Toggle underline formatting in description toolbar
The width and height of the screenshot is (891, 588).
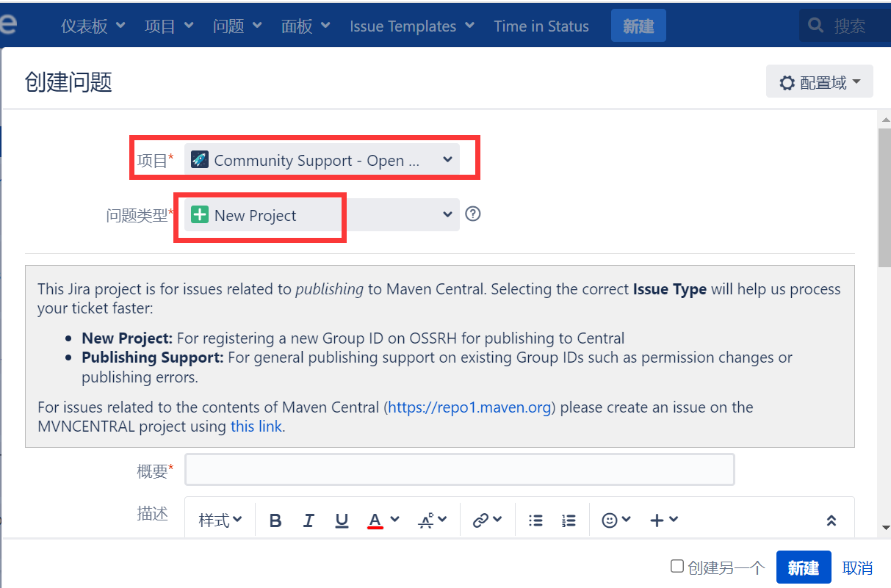[342, 520]
